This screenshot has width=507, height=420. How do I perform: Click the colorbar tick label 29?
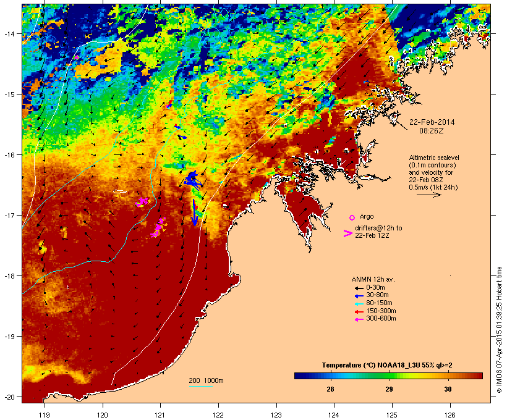point(389,389)
